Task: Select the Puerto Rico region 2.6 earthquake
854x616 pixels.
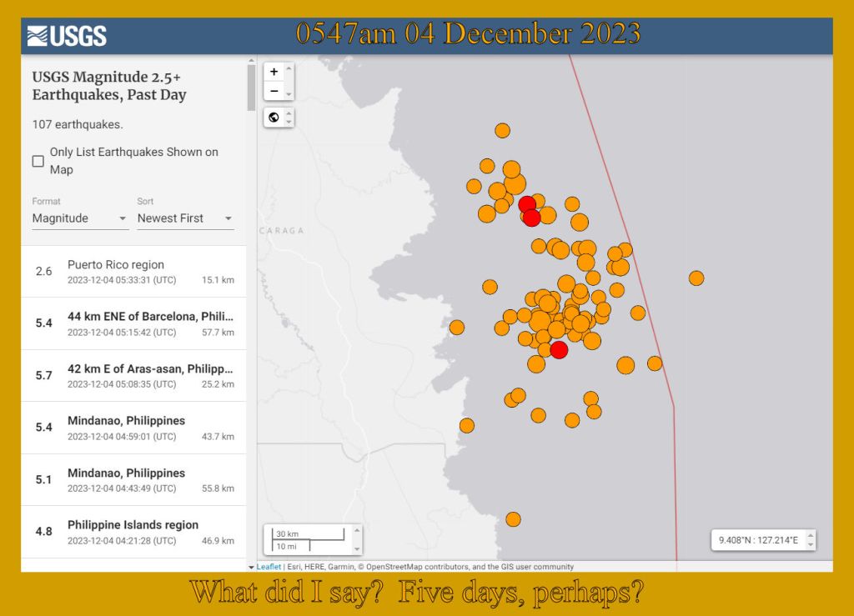Action: pos(133,272)
